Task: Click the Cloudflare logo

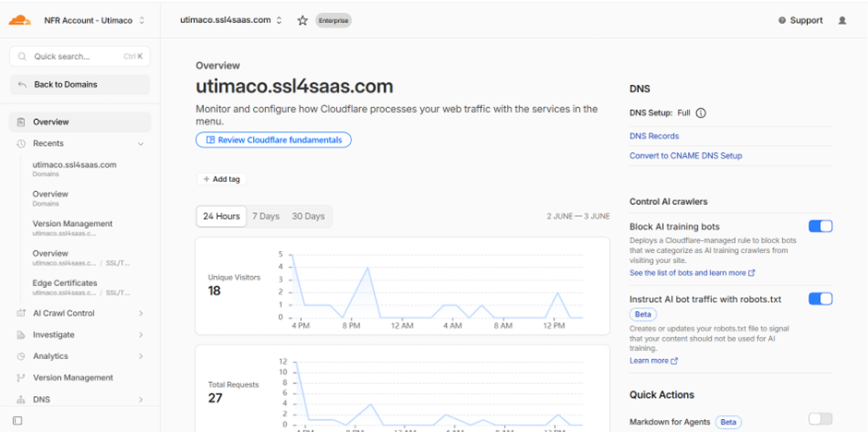Action: click(x=19, y=20)
